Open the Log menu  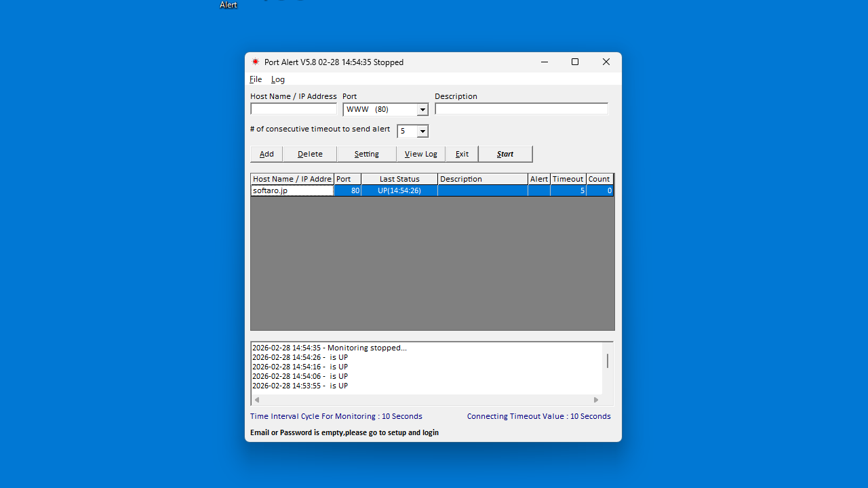tap(278, 79)
